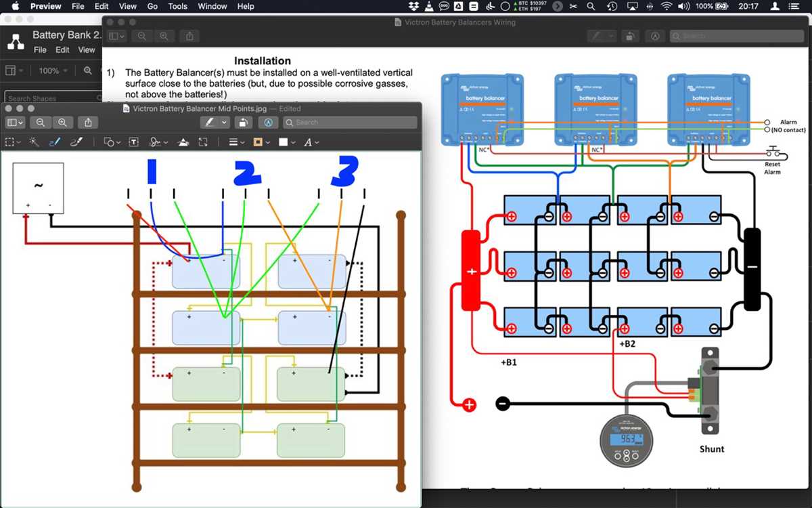Click the highlight pen in Mid Points window

pos(210,123)
